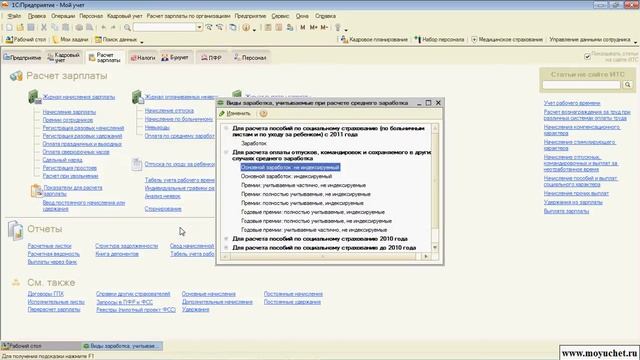Click the M+ memory add button
Viewport: 640px width, 360px height.
click(313, 27)
